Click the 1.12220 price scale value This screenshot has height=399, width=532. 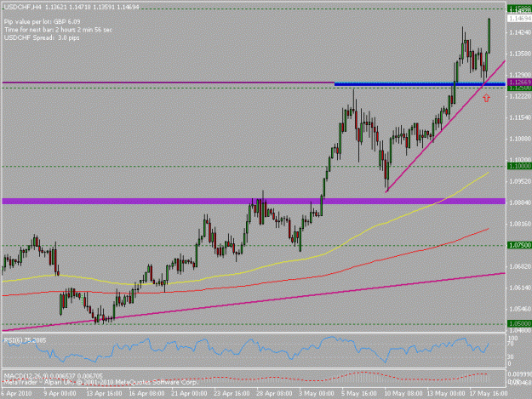coord(519,96)
